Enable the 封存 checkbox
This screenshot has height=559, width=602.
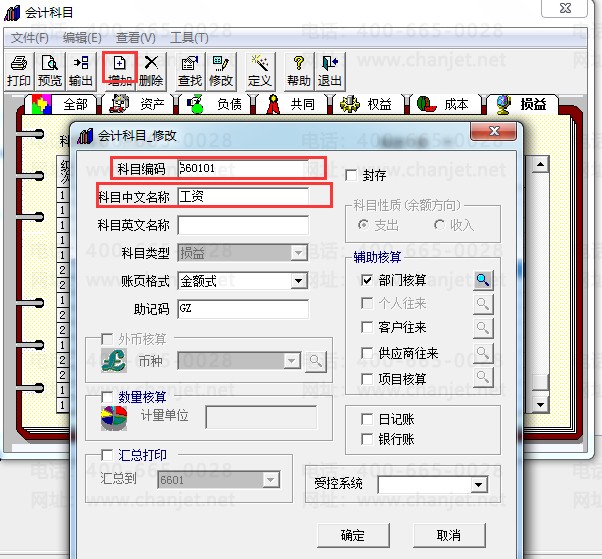pos(351,175)
